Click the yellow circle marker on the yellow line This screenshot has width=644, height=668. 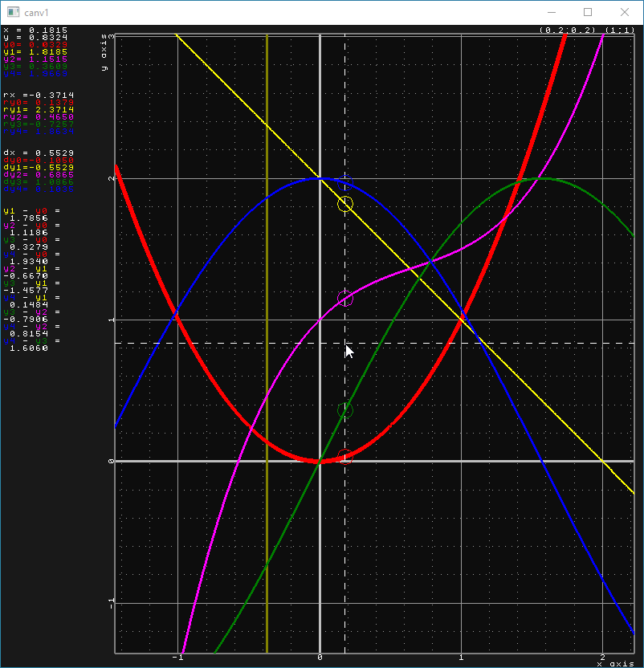point(345,204)
